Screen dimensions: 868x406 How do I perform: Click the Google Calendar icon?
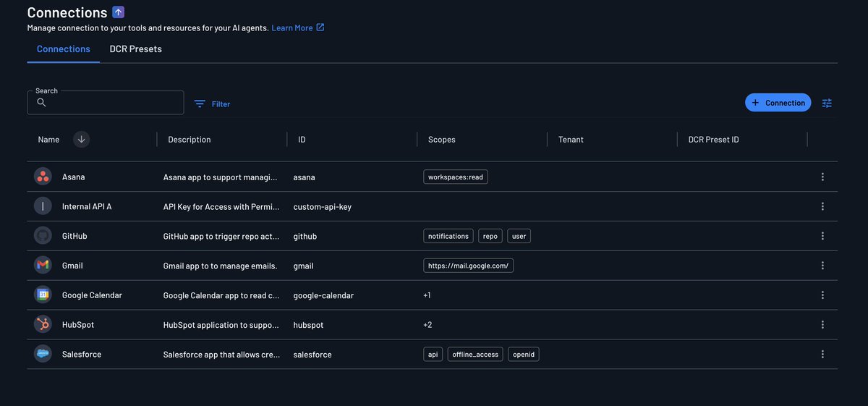tap(43, 295)
